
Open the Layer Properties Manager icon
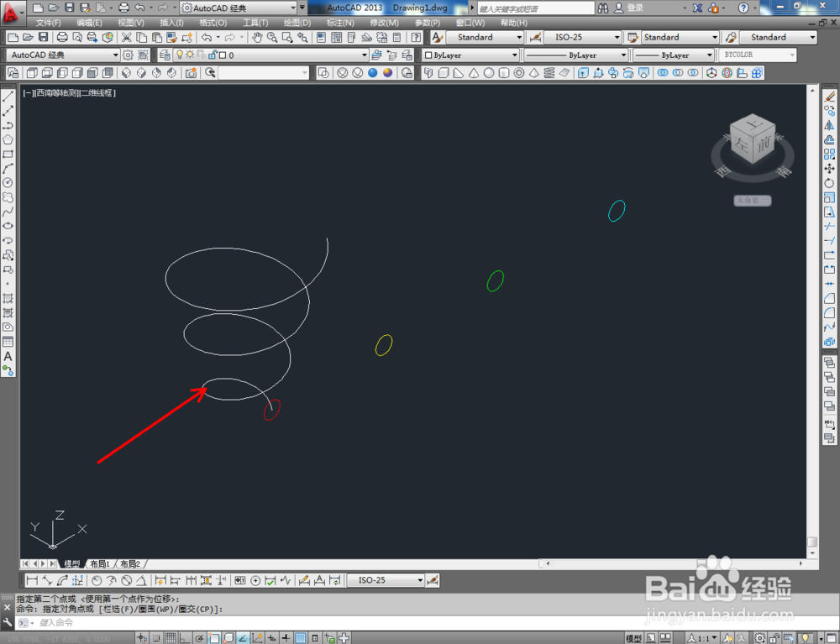point(165,55)
